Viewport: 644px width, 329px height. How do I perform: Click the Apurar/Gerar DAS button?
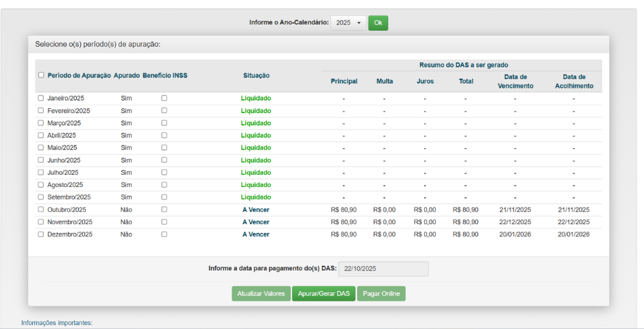point(323,293)
